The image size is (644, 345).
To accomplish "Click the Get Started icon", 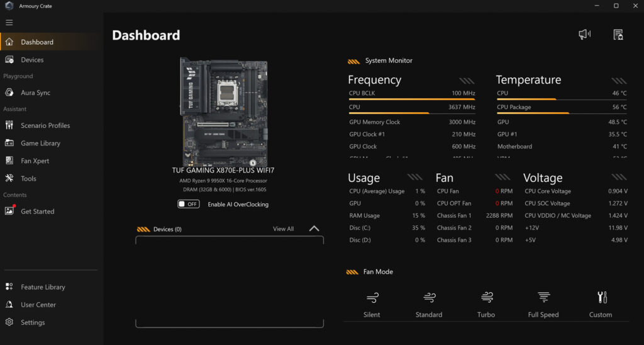I will [x=9, y=210].
